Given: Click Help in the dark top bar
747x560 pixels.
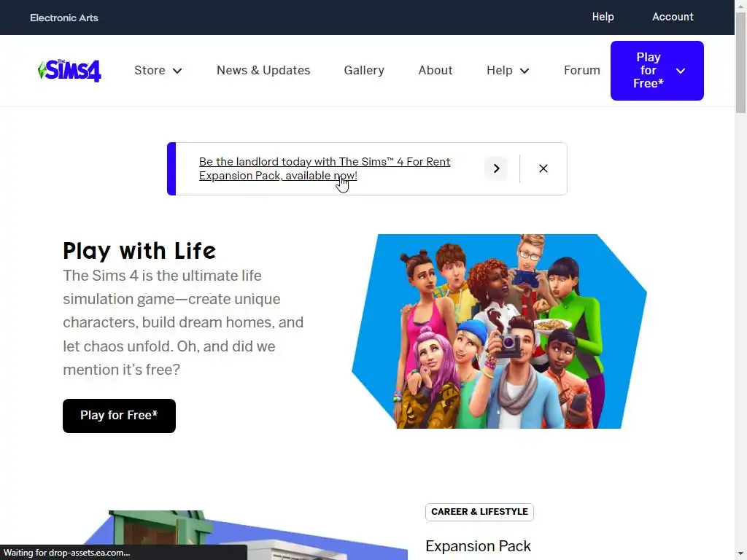Looking at the screenshot, I should tap(603, 17).
